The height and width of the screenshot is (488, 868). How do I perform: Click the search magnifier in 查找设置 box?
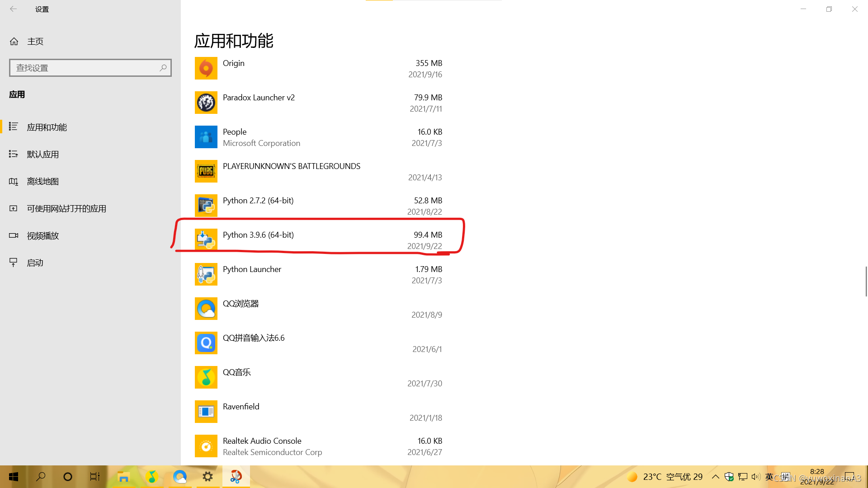pyautogui.click(x=163, y=68)
